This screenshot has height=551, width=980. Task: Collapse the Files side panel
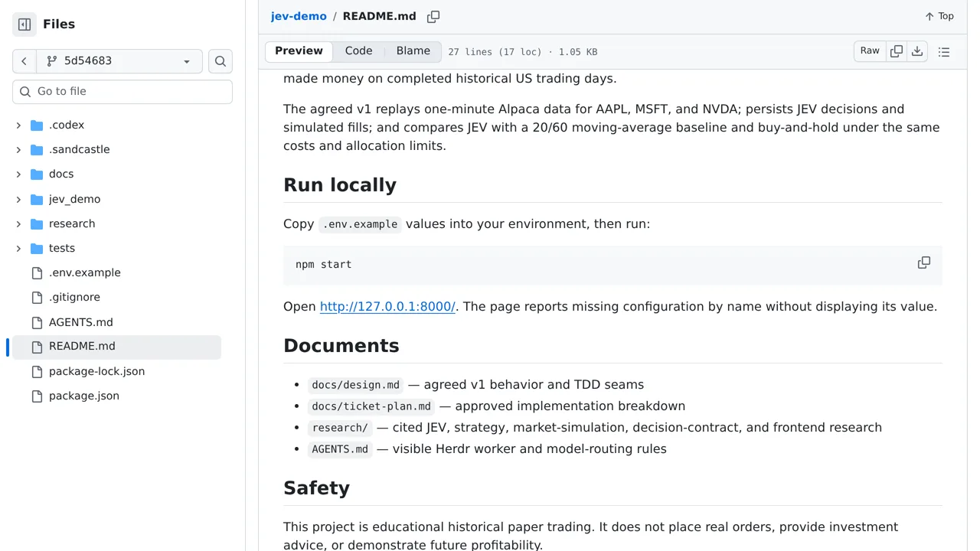point(24,24)
